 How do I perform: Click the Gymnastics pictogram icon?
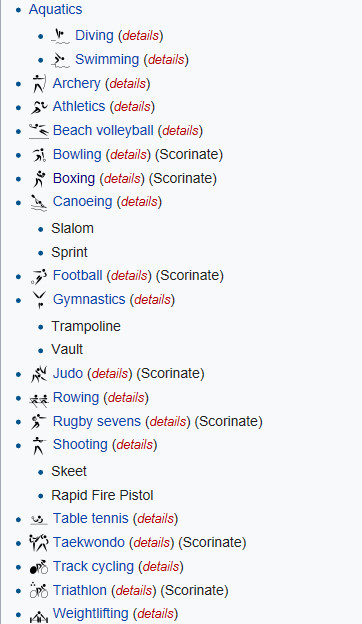click(39, 300)
